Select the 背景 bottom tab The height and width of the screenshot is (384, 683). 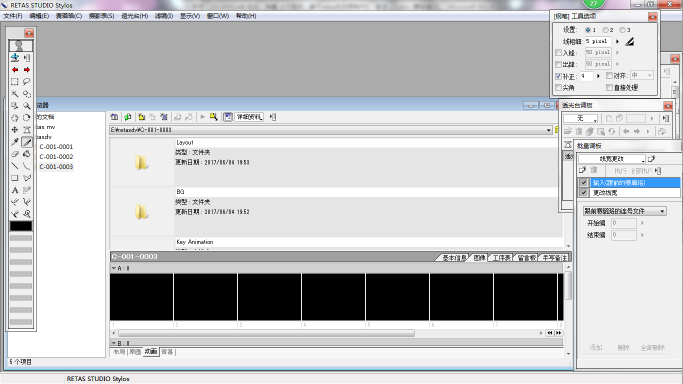point(167,352)
